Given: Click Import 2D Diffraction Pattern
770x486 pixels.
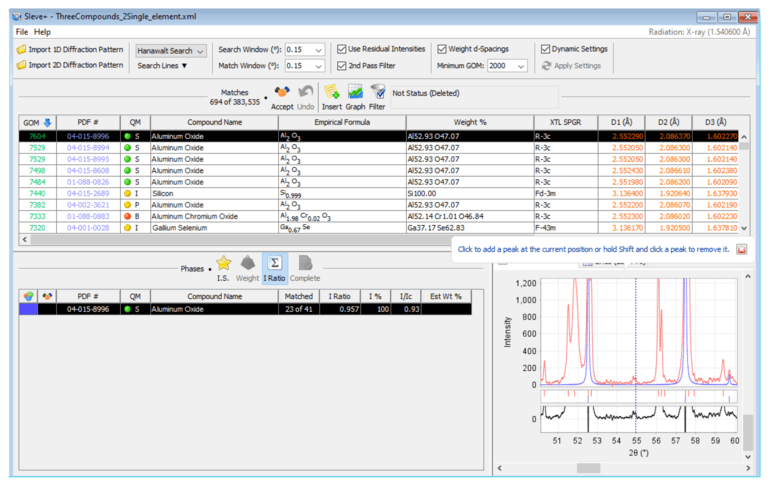Looking at the screenshot, I should coord(70,65).
